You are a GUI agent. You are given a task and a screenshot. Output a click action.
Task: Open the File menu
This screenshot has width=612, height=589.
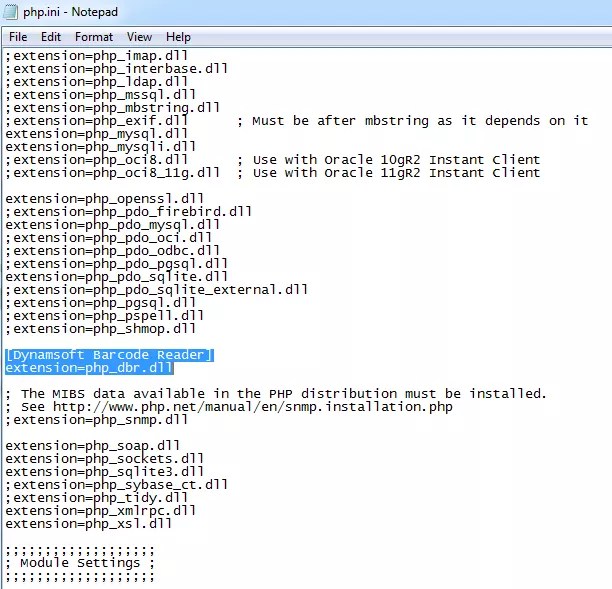18,37
